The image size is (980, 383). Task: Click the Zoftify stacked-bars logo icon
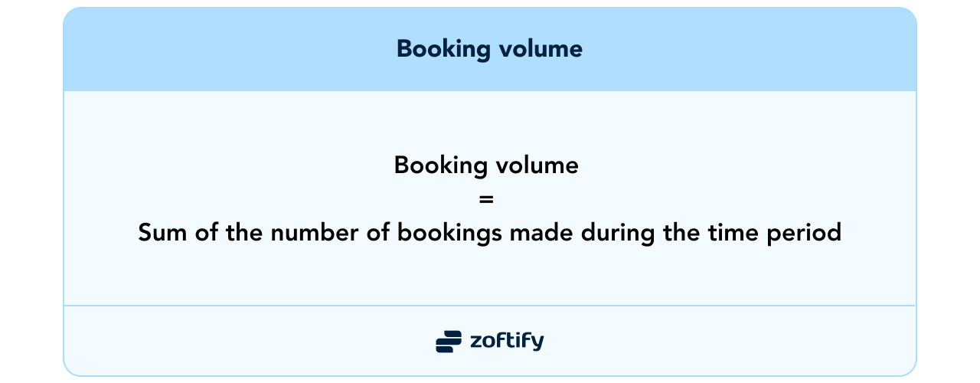(449, 341)
